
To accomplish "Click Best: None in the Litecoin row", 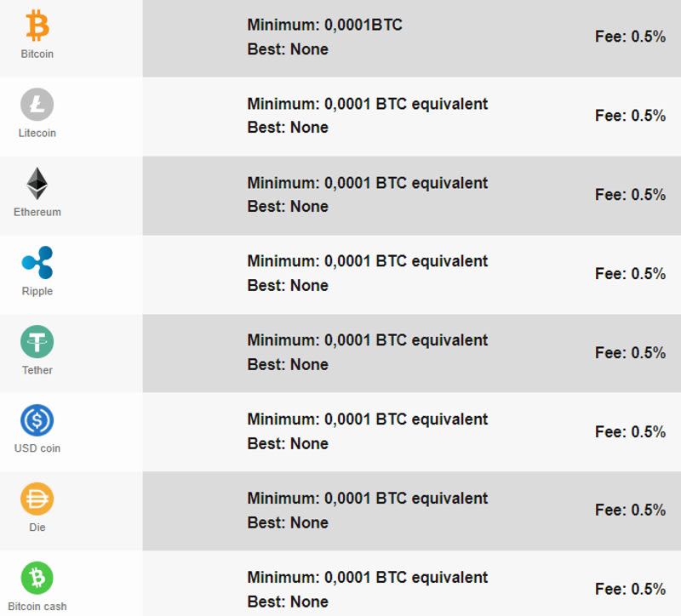I will tap(288, 128).
